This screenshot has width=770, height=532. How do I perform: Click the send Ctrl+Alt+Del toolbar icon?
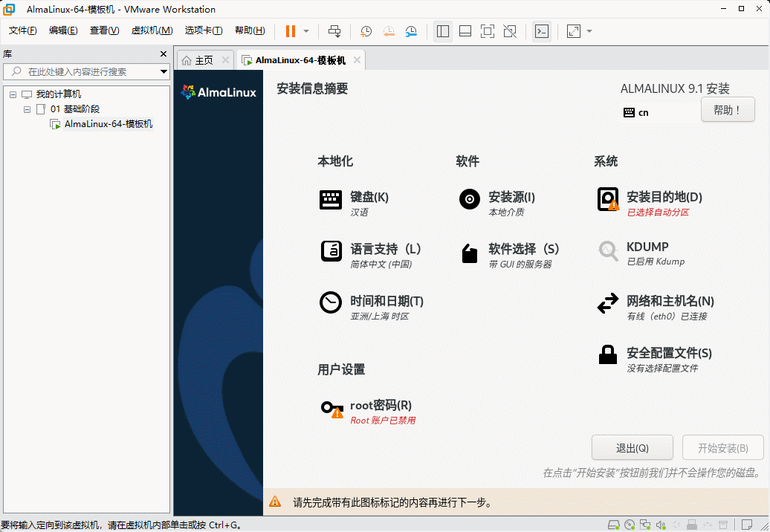pos(334,31)
